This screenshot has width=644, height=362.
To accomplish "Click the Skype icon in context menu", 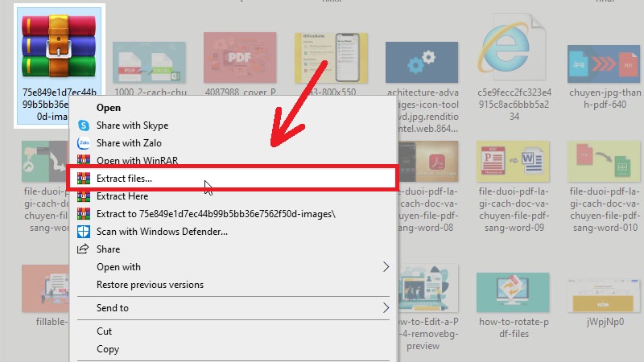I will click(x=84, y=125).
